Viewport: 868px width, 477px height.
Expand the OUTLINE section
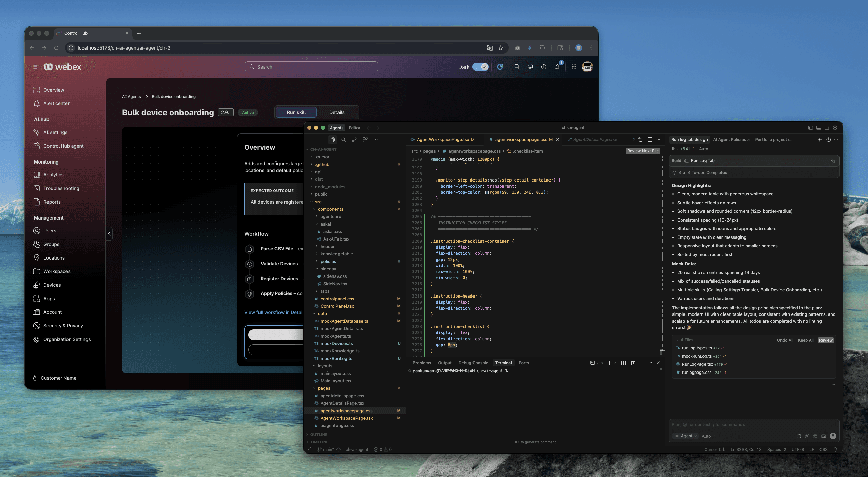point(319,435)
